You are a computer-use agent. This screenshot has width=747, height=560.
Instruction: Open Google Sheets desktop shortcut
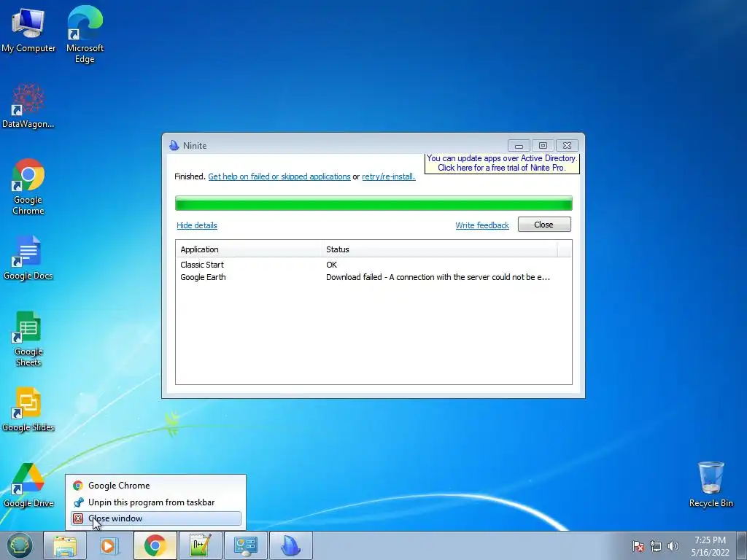pos(28,338)
